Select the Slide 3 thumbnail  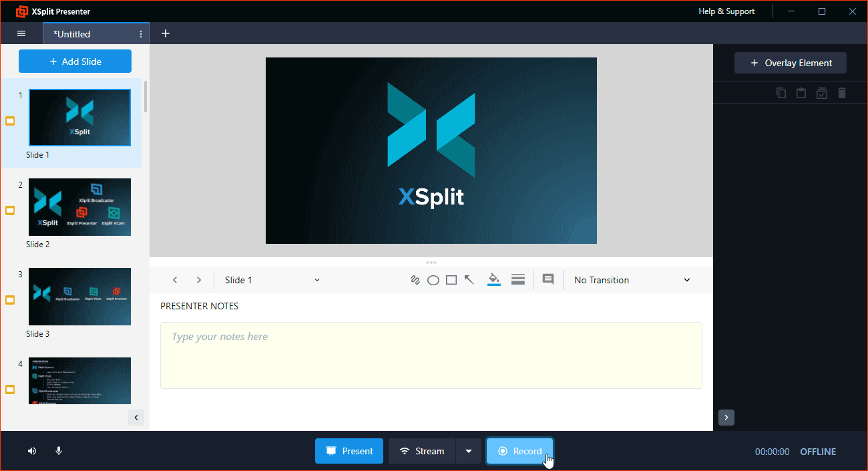tap(79, 297)
